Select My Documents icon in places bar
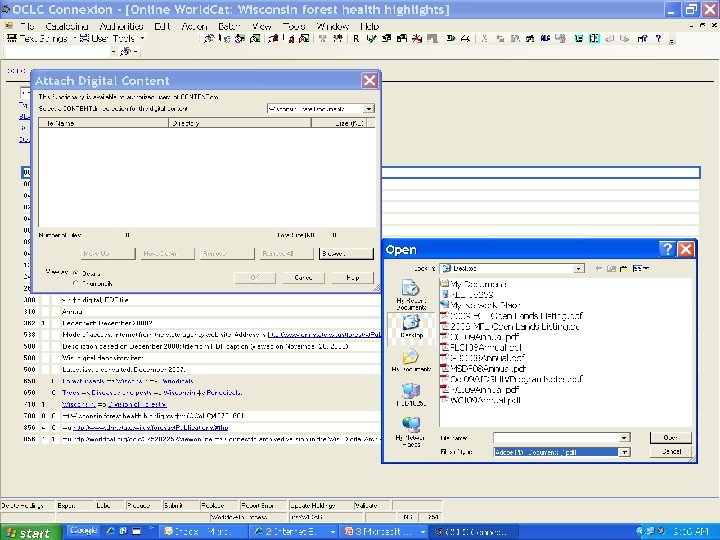Screen dimensions: 720x540 pyautogui.click(x=411, y=360)
